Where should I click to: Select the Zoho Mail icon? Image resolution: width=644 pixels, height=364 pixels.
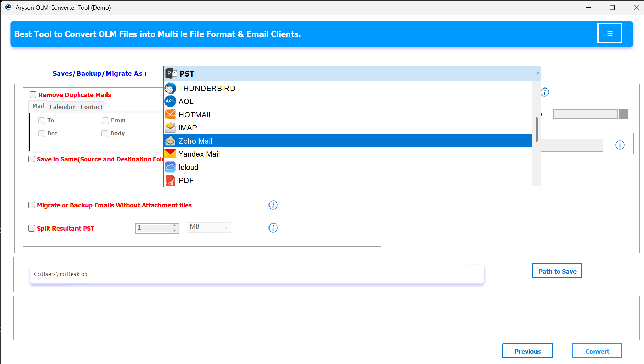171,141
